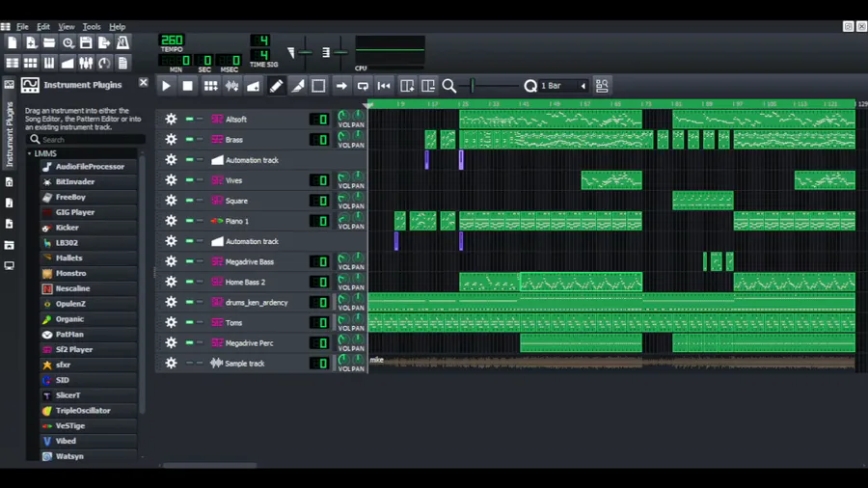Image resolution: width=868 pixels, height=488 pixels.
Task: Select the AudioFileProcessor plugin
Action: [x=89, y=167]
